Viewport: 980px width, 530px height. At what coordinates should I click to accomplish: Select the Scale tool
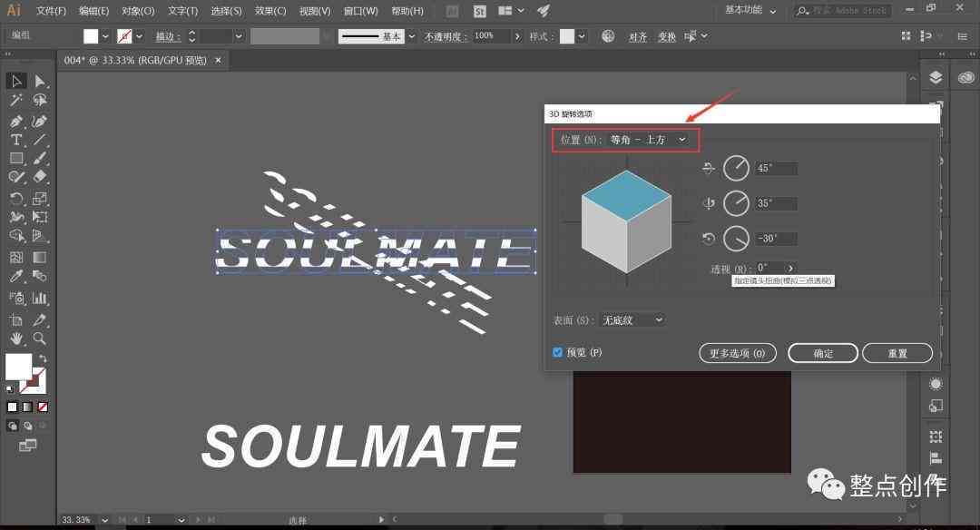pos(39,199)
